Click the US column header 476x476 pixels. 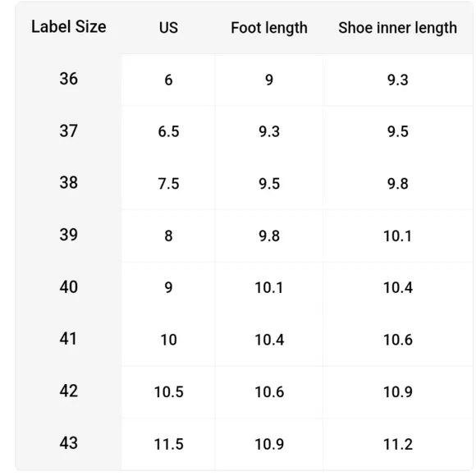168,28
